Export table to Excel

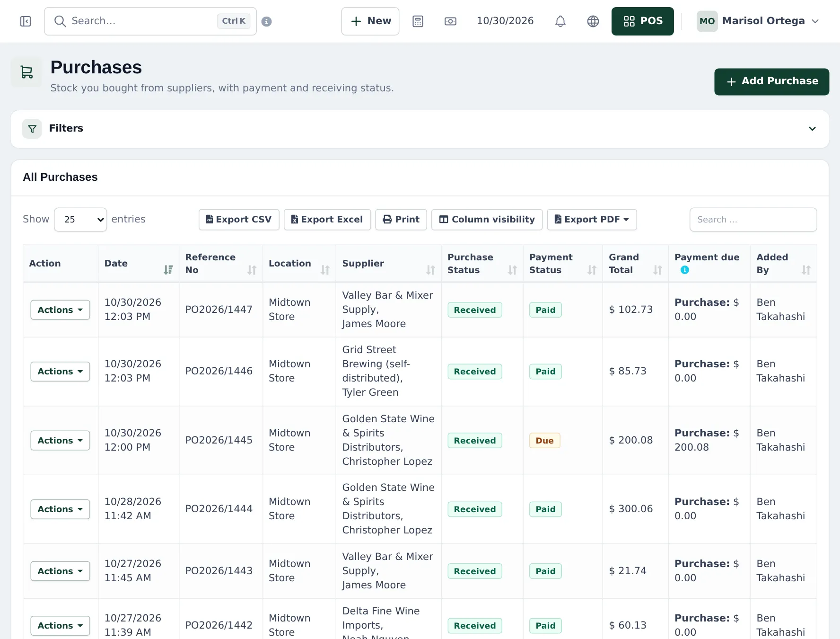click(327, 220)
